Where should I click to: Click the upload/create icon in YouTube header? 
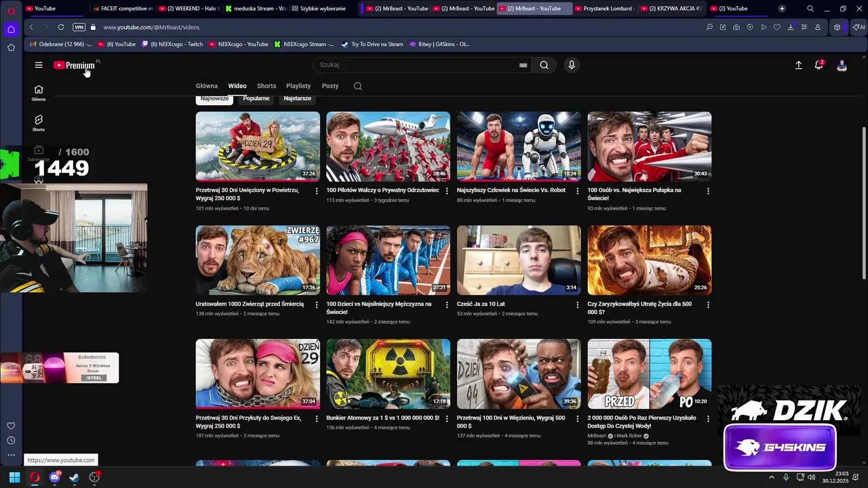coord(798,65)
